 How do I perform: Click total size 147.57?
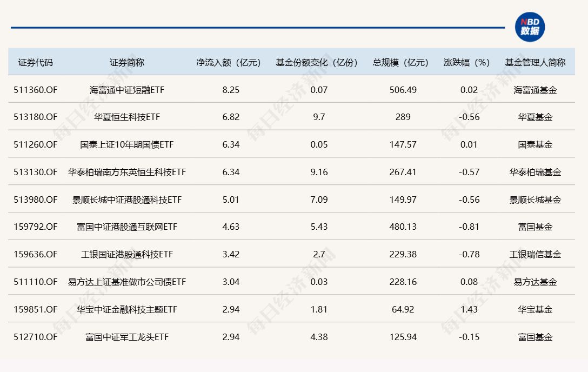pos(403,144)
